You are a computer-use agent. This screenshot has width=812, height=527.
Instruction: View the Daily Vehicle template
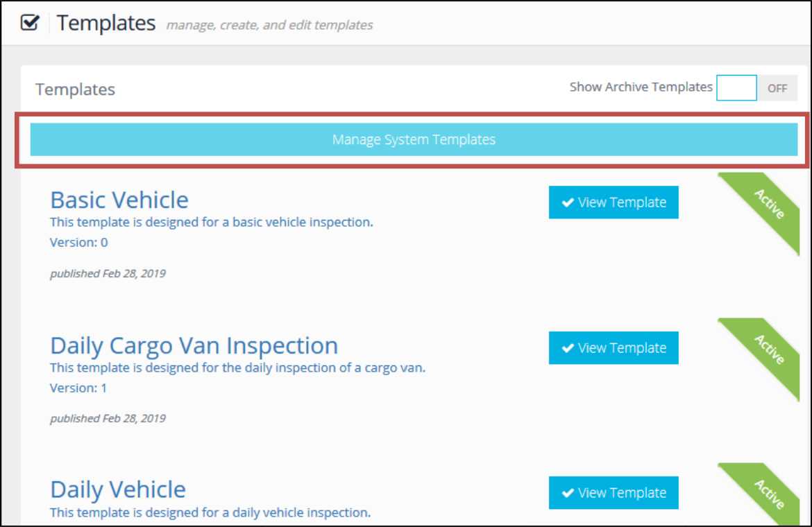click(614, 493)
